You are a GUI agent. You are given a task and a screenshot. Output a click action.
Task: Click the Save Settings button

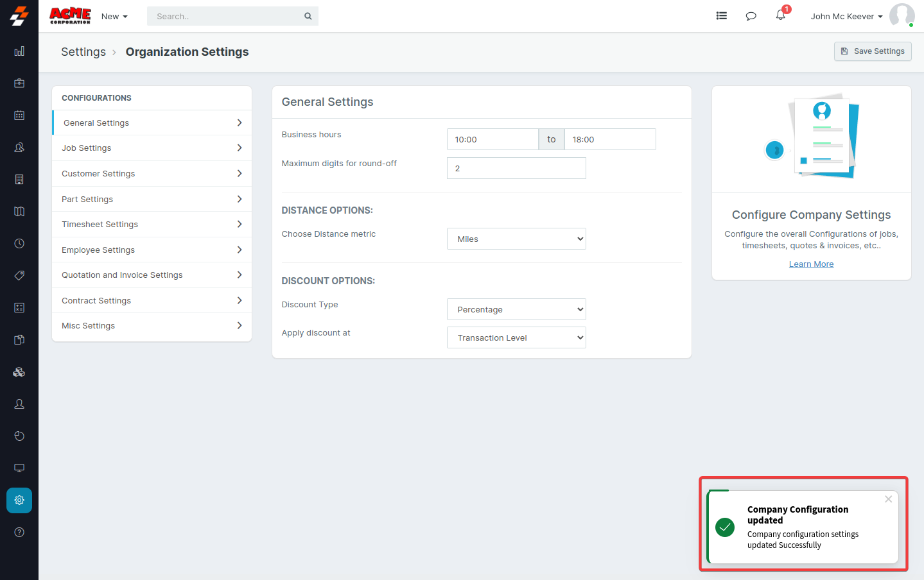873,51
